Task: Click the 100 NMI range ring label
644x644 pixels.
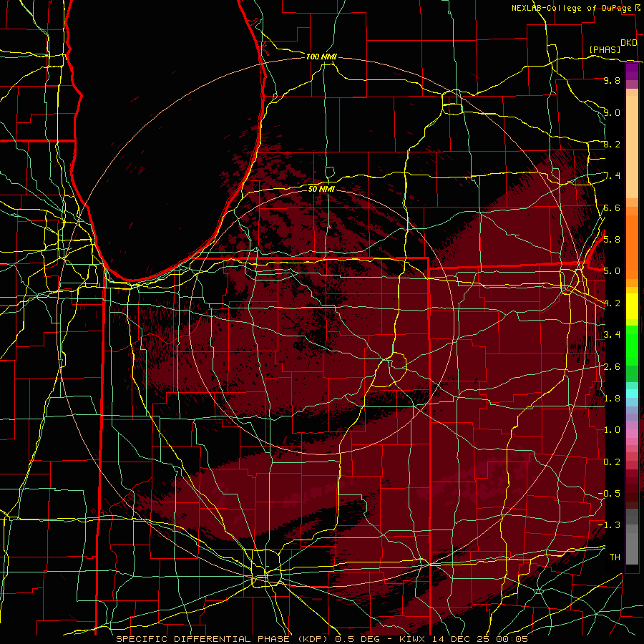Action: [x=321, y=57]
